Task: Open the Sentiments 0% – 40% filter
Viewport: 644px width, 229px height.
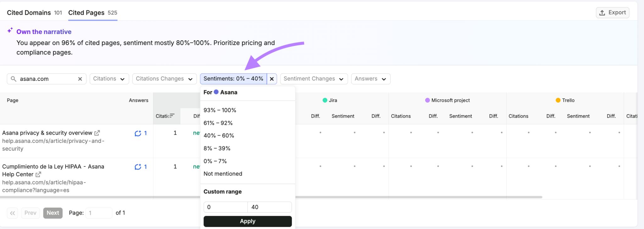Action: click(233, 79)
